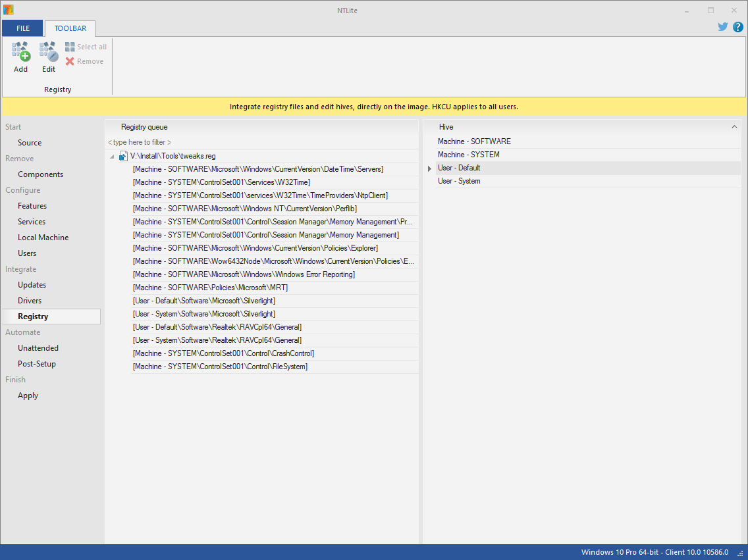Switch to the TOOLBAR tab

point(70,28)
